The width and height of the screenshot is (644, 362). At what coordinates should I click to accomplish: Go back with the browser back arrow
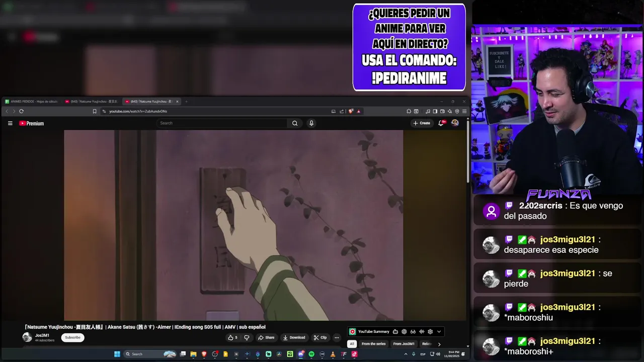pos(7,111)
